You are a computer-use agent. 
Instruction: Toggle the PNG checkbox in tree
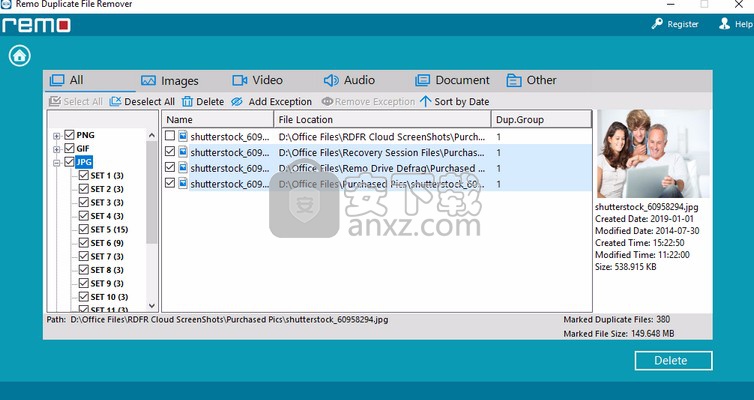tap(69, 135)
